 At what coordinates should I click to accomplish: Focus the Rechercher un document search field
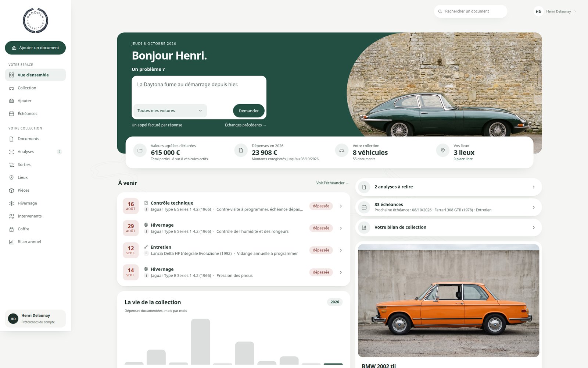pyautogui.click(x=470, y=11)
